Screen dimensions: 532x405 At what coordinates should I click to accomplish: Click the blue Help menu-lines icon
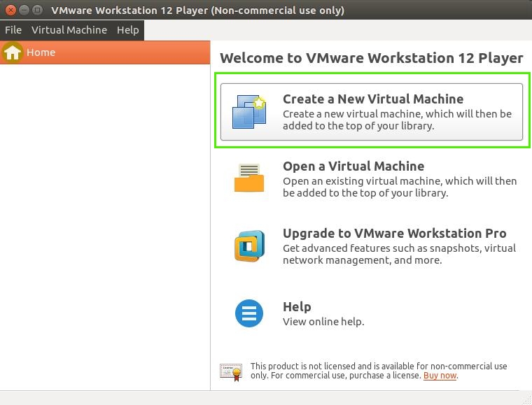tap(249, 313)
